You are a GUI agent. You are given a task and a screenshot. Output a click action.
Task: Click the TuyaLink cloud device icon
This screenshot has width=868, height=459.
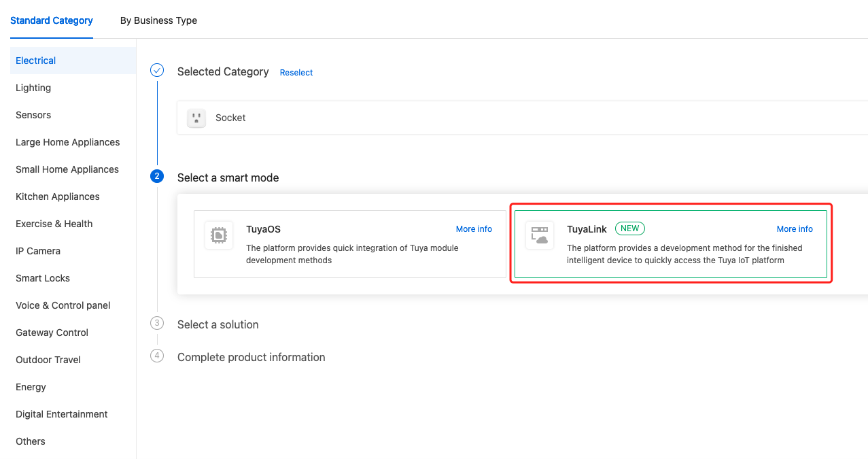pyautogui.click(x=540, y=235)
